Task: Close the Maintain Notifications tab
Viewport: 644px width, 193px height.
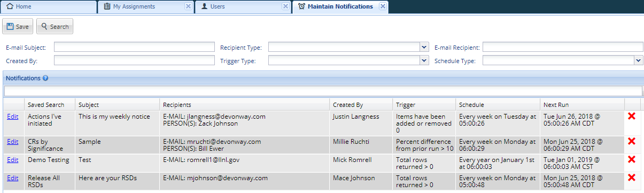Action: click(382, 6)
